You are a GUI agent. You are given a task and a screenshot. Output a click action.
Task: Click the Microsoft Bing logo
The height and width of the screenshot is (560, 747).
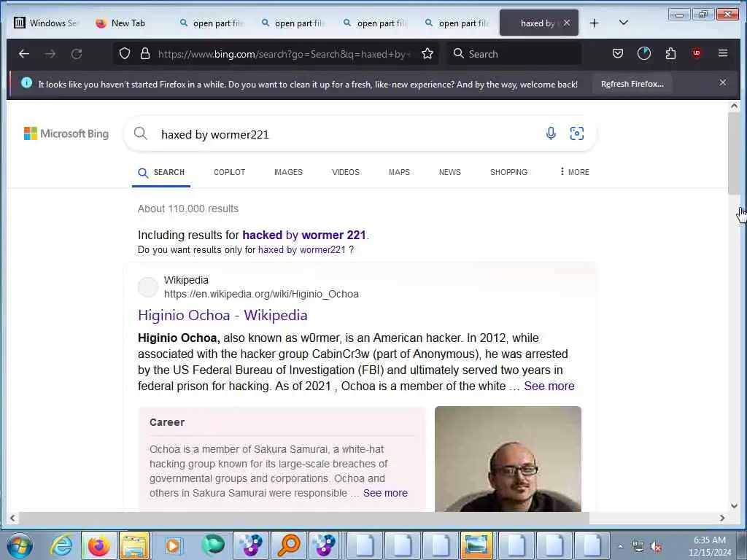tap(66, 133)
